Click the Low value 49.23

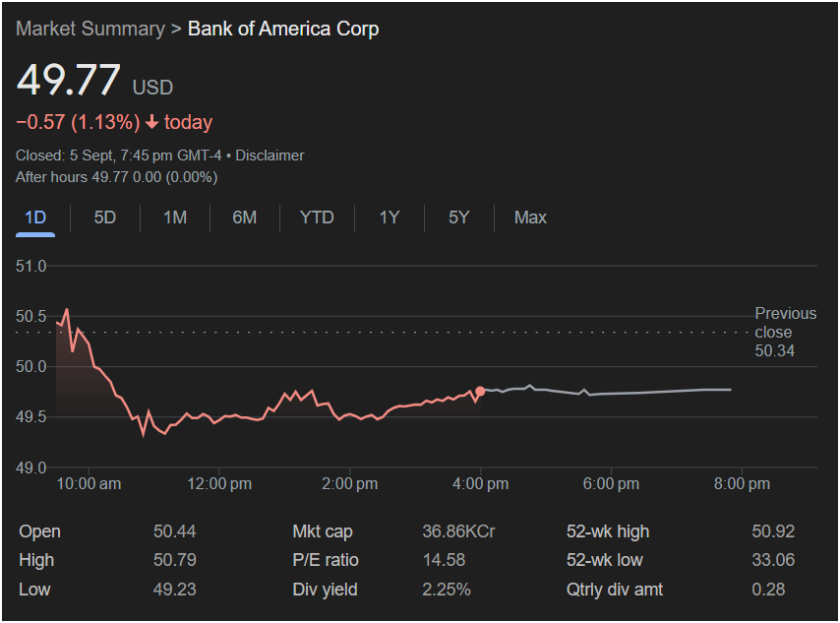pos(175,590)
